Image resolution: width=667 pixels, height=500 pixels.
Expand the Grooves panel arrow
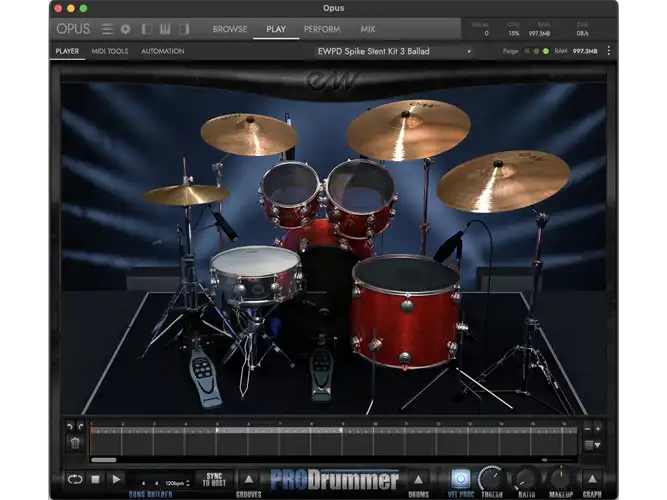coord(249,480)
